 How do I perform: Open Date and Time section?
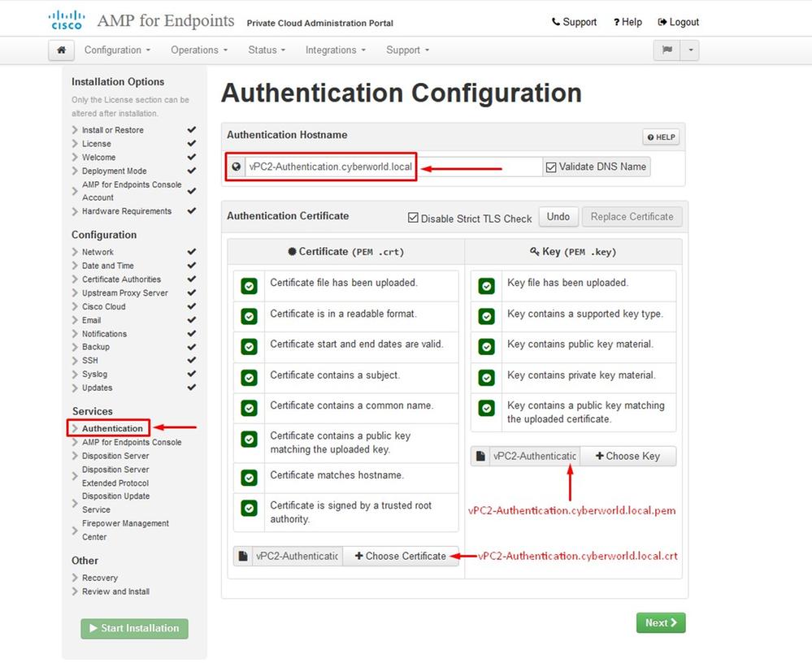tap(108, 266)
